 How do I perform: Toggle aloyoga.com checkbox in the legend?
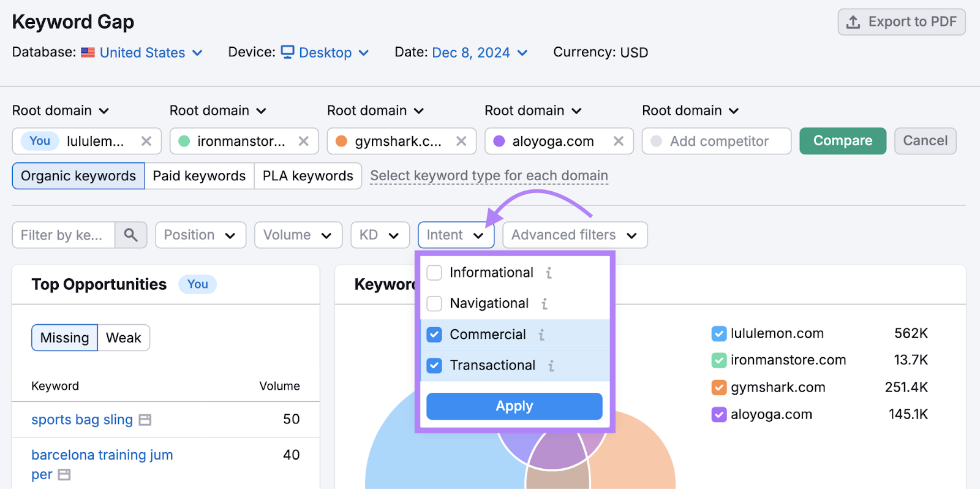tap(719, 414)
